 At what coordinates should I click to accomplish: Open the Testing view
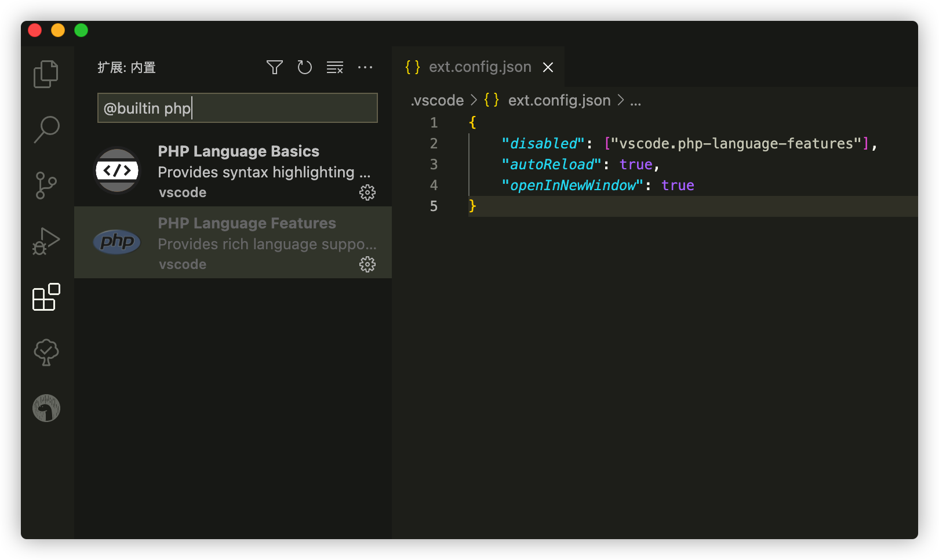tap(46, 351)
